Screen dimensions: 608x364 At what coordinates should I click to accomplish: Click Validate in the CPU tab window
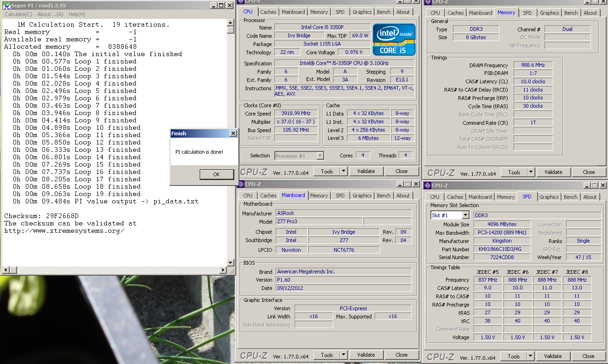pyautogui.click(x=366, y=171)
